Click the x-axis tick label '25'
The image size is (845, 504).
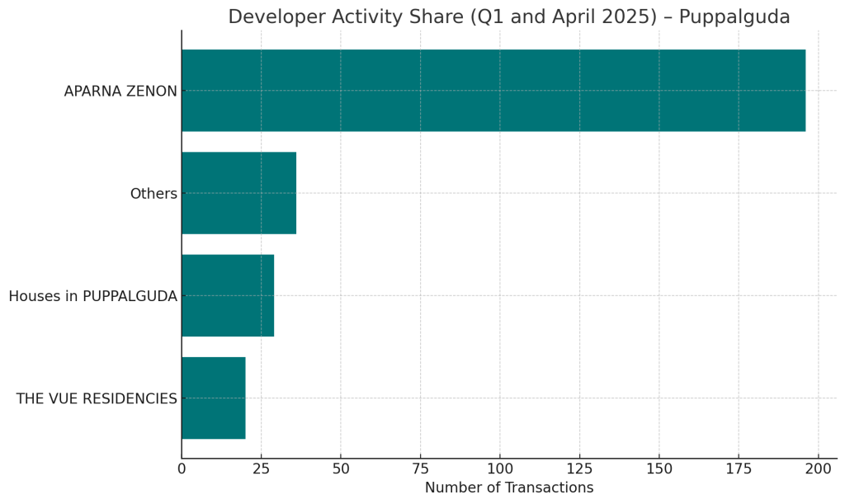[x=262, y=469]
